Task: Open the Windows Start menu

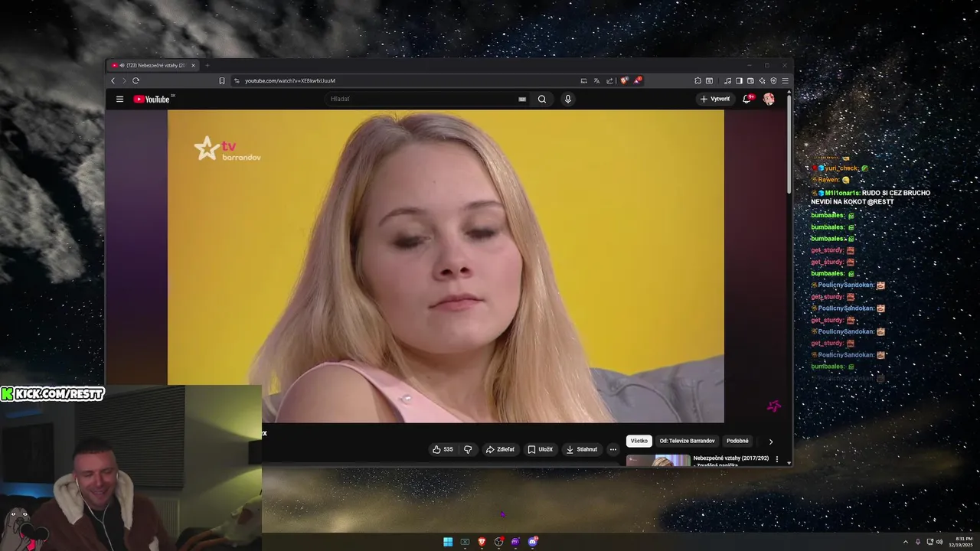Action: 448,542
